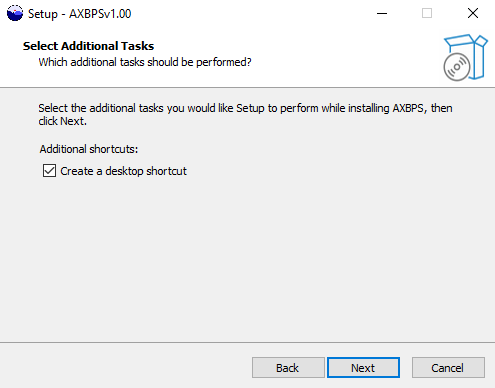Click the AXBPS app icon in title bar

click(x=15, y=13)
